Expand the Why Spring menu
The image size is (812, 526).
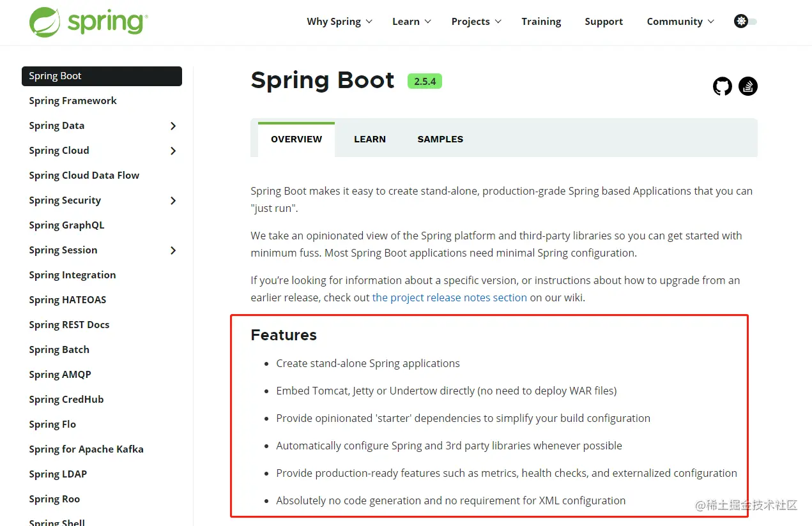(x=339, y=22)
